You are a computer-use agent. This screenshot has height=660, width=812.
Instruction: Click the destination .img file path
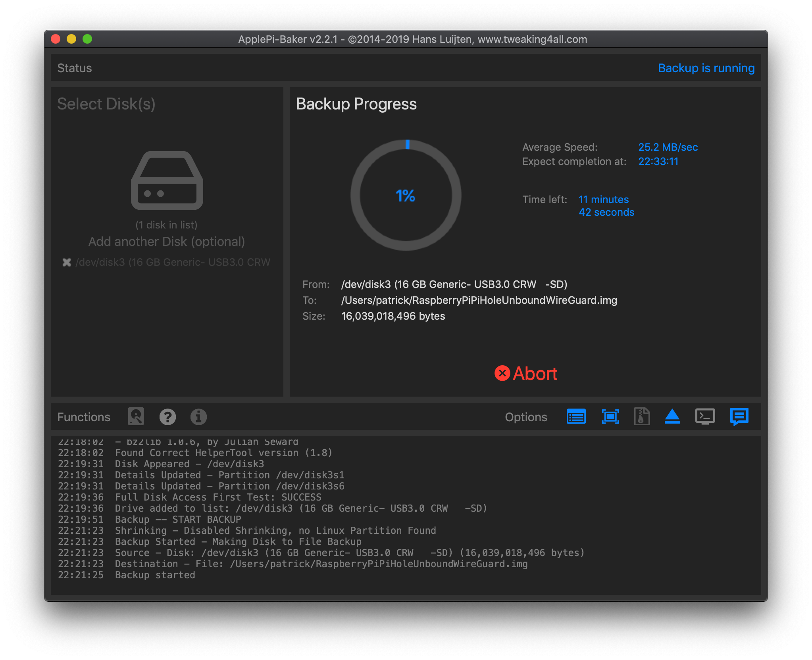479,300
